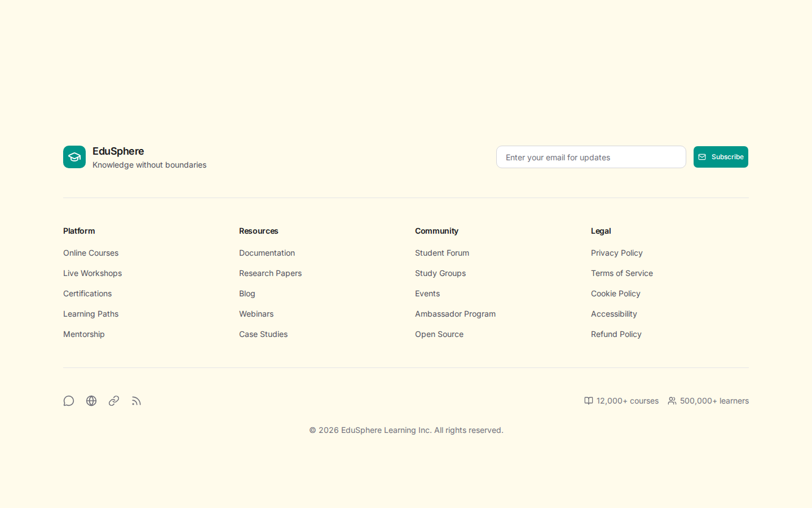Viewport: 812px width, 508px height.
Task: Click the '500,000+ learners' stat text
Action: click(x=714, y=401)
